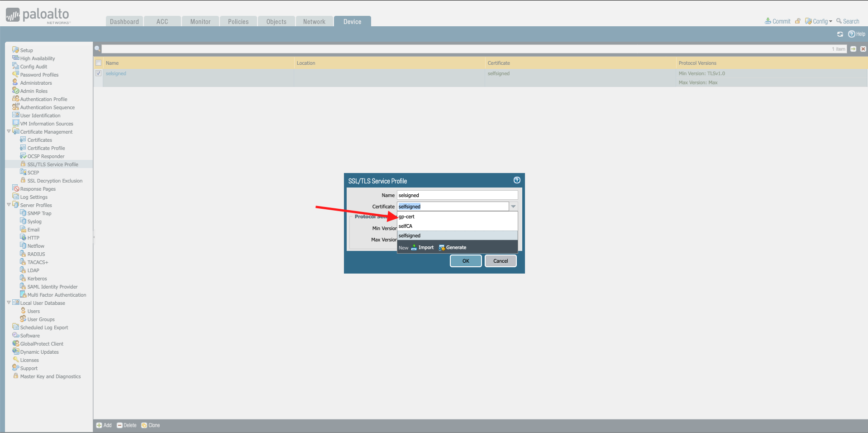Viewport: 868px width, 433px height.
Task: Click the User Identification sidebar icon
Action: 15,115
